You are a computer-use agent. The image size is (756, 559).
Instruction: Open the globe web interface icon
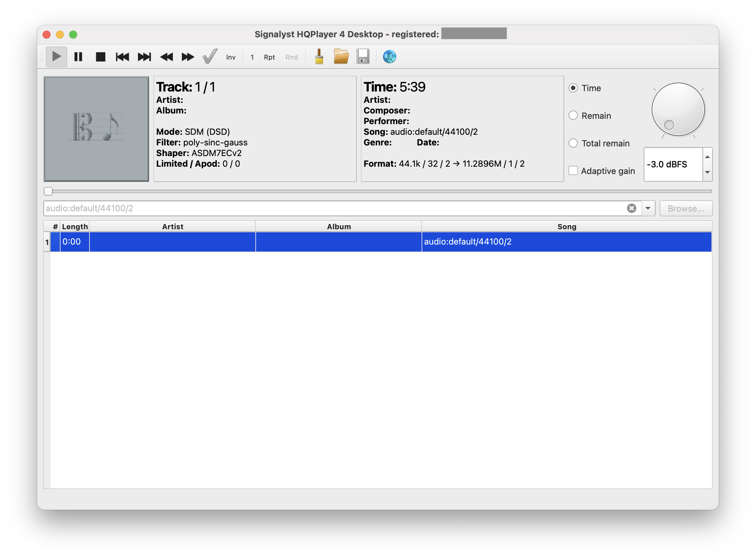tap(390, 57)
